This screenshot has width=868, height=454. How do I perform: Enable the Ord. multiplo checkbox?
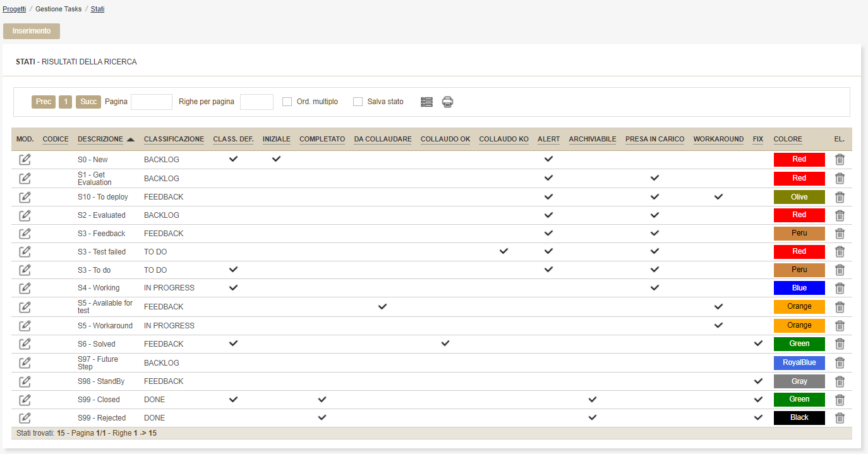[x=287, y=102]
